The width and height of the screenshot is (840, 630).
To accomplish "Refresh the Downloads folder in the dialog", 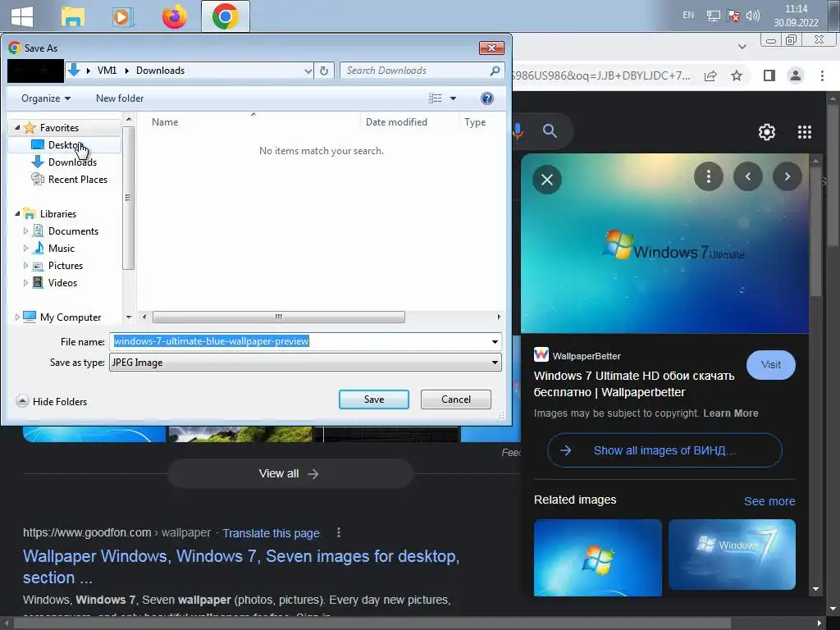I will point(323,71).
